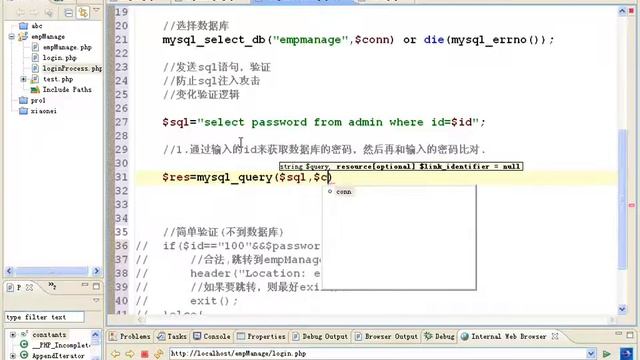
Task: Click the mysql_select_db call on line 21
Action: [x=213, y=40]
